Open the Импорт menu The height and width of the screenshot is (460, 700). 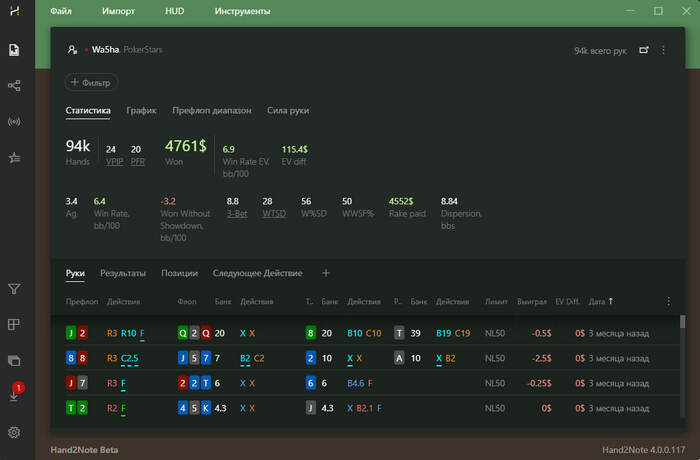tap(118, 13)
